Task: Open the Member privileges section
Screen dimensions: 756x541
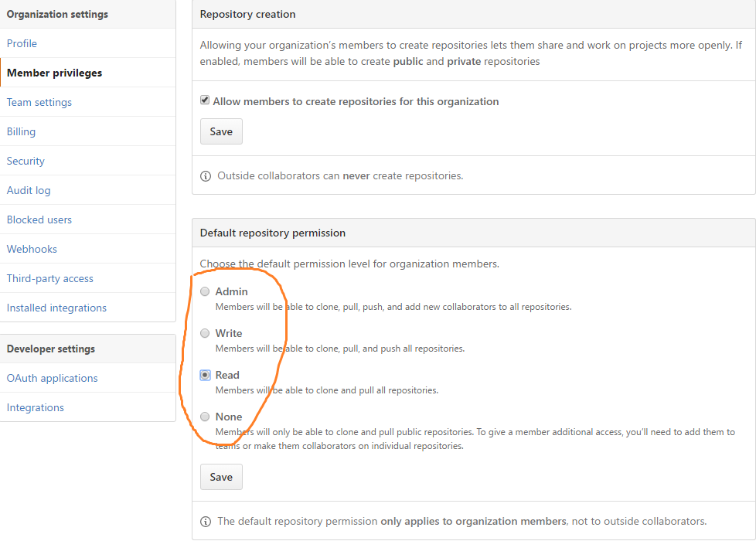Action: (x=54, y=73)
